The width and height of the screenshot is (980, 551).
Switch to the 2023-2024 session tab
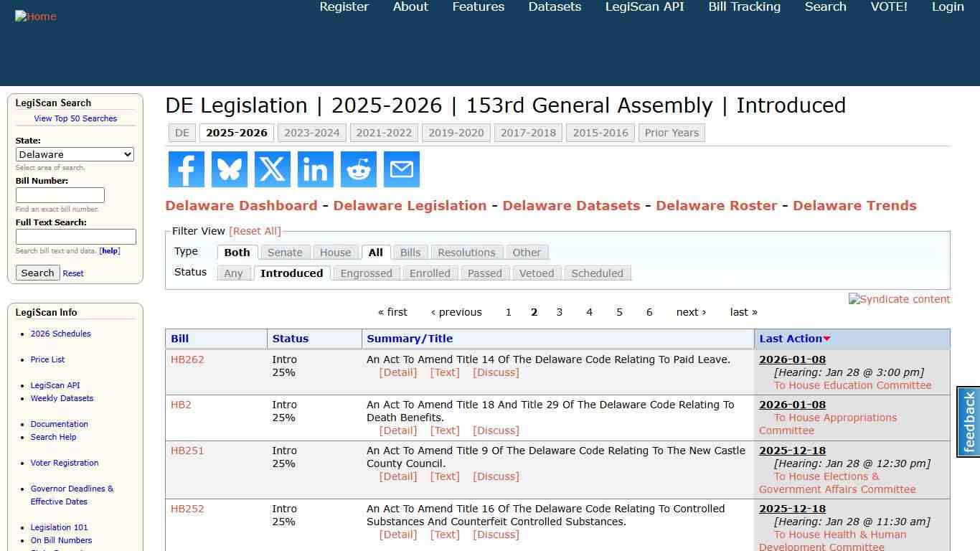click(x=312, y=132)
